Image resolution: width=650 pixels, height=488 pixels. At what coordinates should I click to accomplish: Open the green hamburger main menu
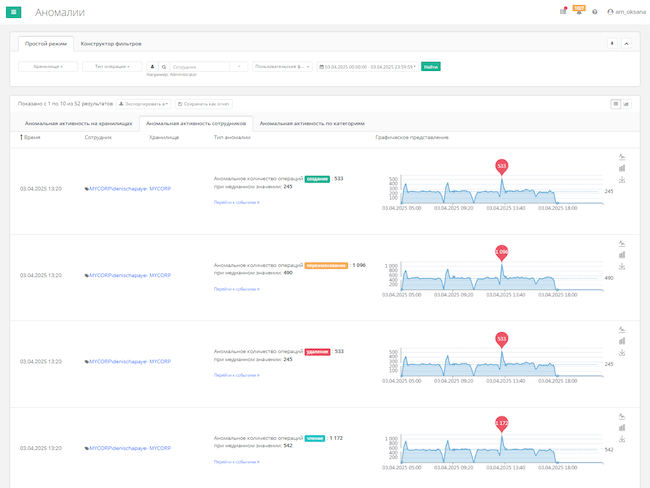[13, 12]
